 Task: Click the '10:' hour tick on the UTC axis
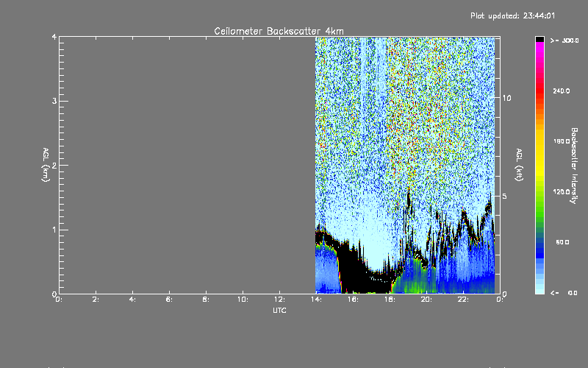click(243, 300)
